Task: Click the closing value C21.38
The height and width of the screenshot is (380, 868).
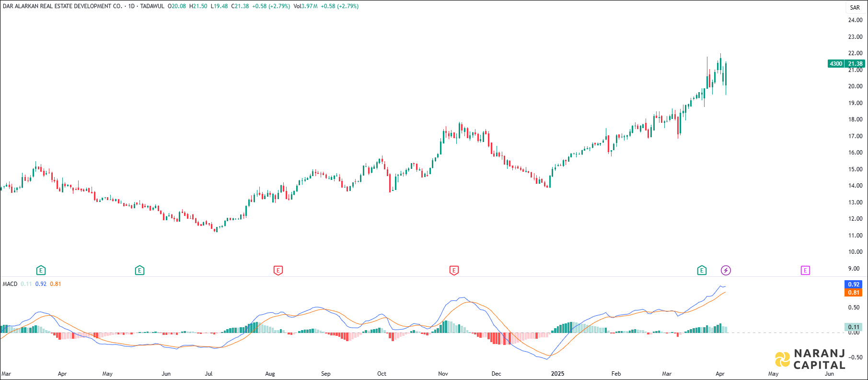Action: point(240,6)
